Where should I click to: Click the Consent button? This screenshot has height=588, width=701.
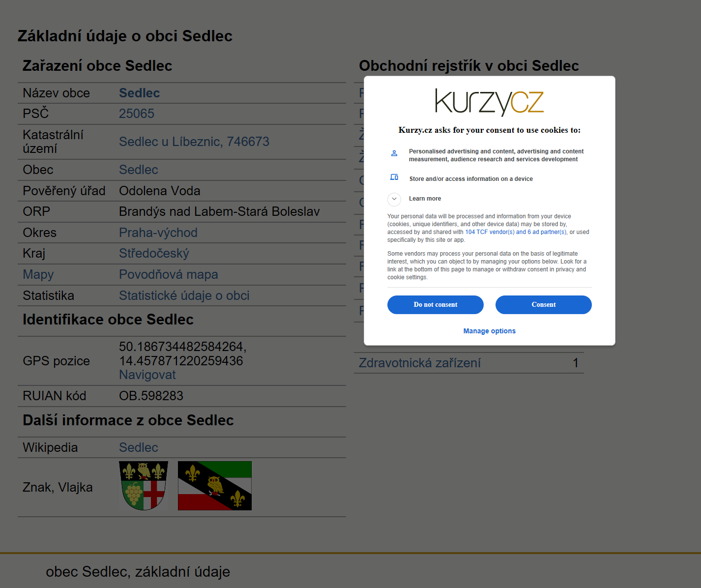tap(543, 305)
